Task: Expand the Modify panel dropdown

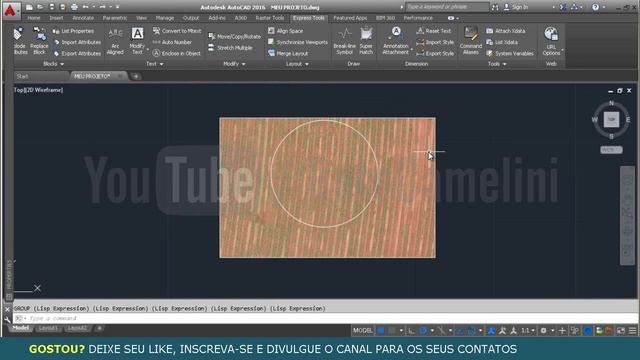Action: tap(234, 64)
